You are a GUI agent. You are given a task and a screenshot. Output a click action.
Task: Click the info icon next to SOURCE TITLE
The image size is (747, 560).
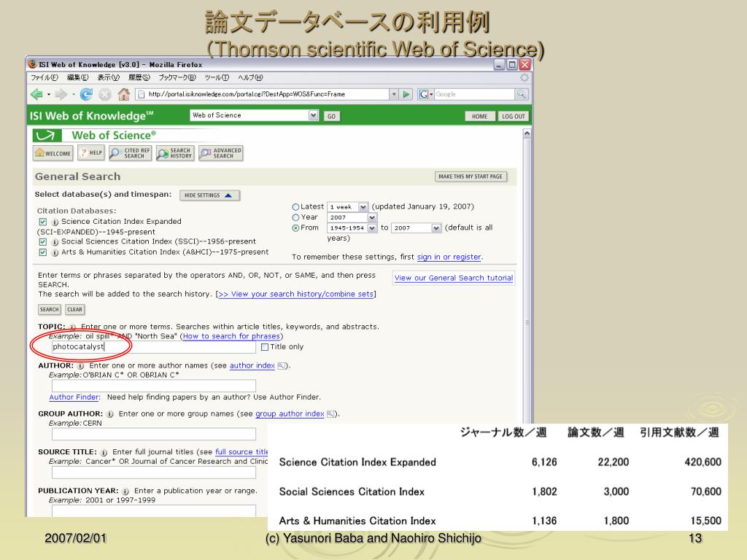(x=104, y=452)
